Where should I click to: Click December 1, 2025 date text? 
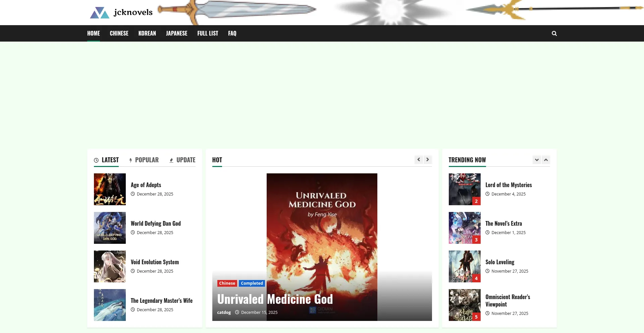508,232
